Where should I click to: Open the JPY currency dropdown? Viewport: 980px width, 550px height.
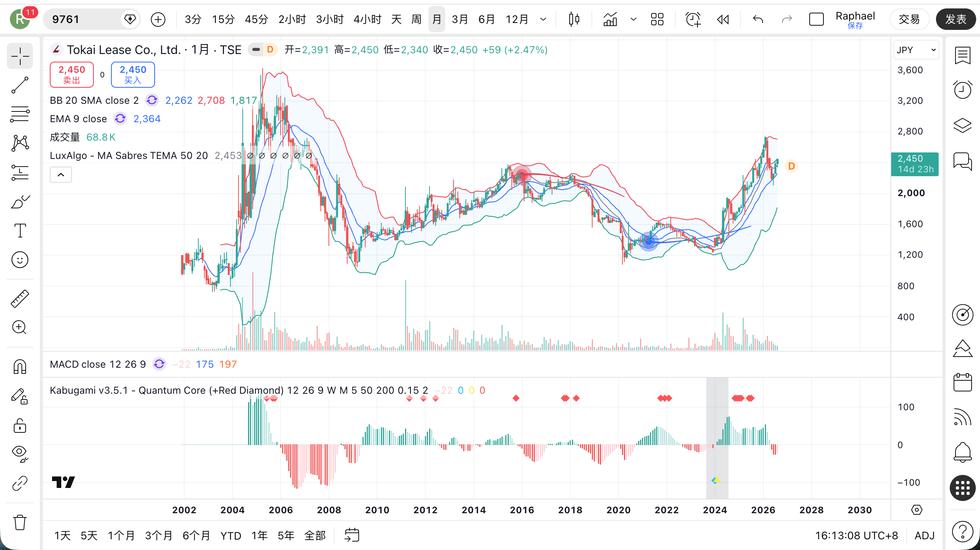point(916,50)
